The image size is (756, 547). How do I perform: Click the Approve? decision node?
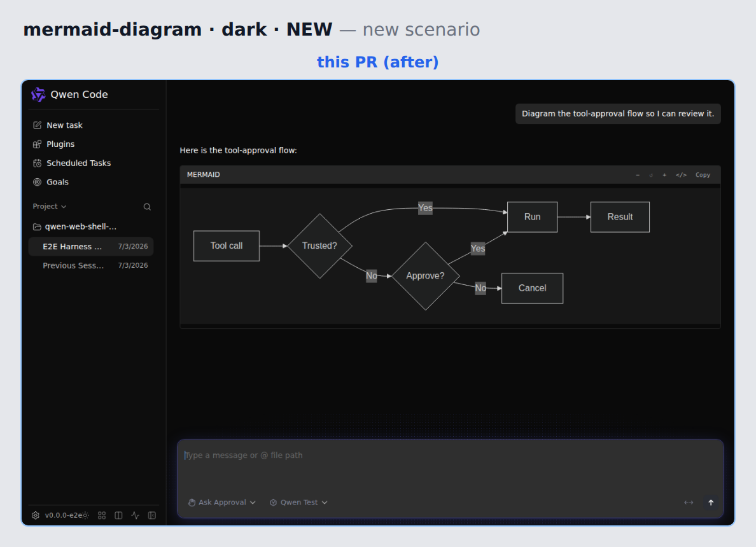[425, 275]
